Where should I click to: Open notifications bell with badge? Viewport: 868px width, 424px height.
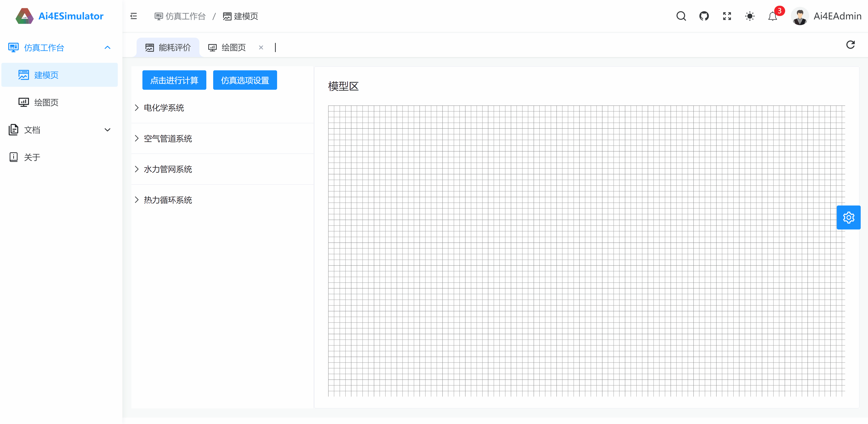coord(773,16)
